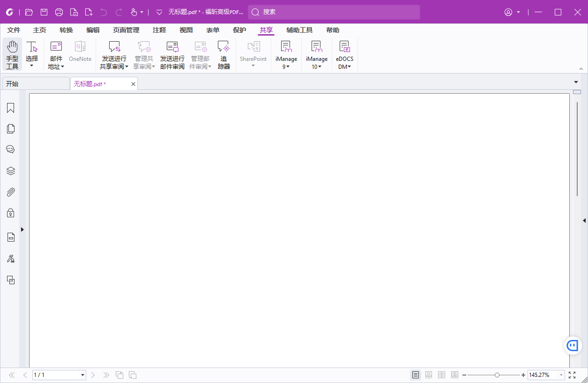Switch to the 保护 Protect tab
This screenshot has width=588, height=383.
(239, 30)
